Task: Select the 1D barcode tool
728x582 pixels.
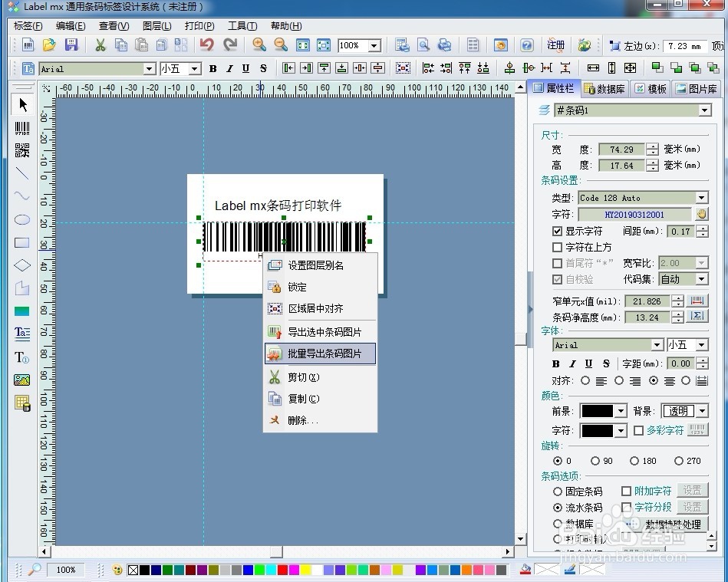Action: pyautogui.click(x=21, y=128)
